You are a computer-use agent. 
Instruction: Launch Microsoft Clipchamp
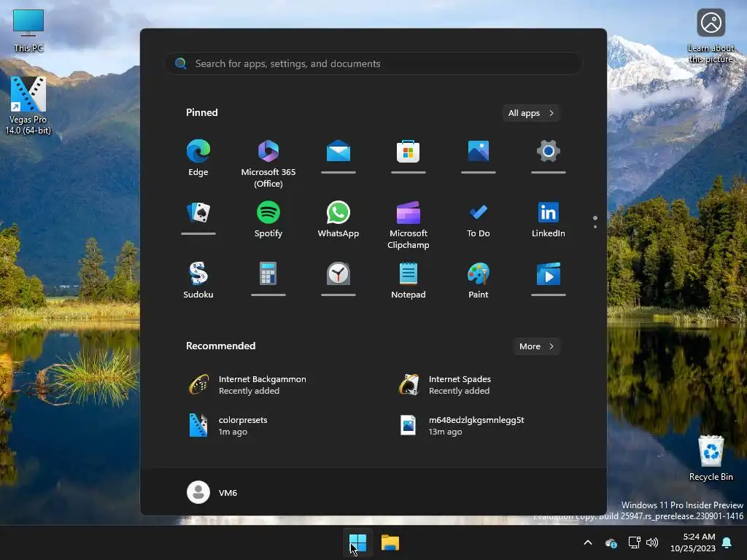[x=409, y=225]
